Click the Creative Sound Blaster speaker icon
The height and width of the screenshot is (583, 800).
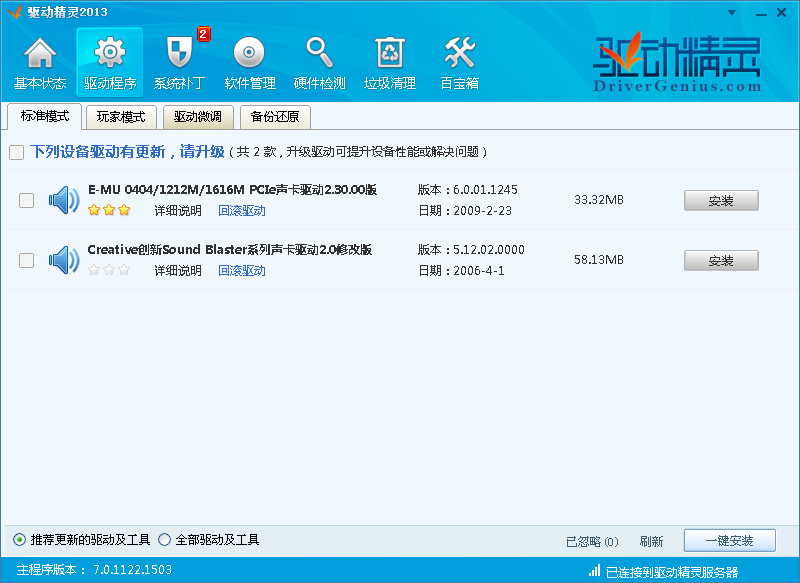point(64,260)
